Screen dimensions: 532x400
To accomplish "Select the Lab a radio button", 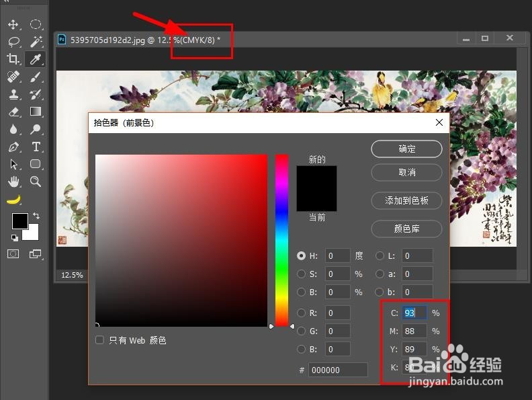I will (x=380, y=274).
